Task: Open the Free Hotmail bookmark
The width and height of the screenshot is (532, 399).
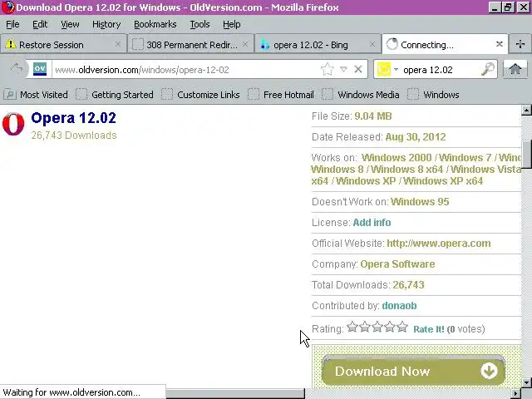Action: 281,95
